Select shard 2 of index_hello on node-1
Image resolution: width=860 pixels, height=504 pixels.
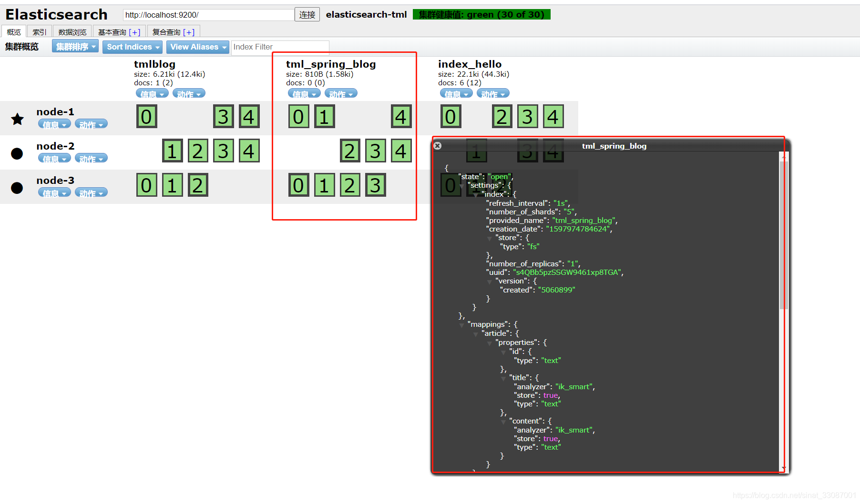point(502,117)
